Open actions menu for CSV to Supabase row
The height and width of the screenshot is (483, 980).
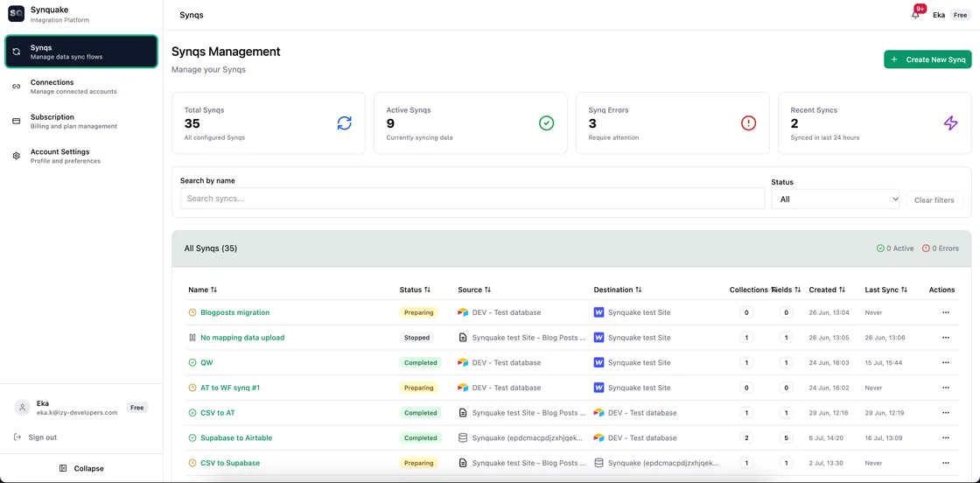click(x=946, y=463)
